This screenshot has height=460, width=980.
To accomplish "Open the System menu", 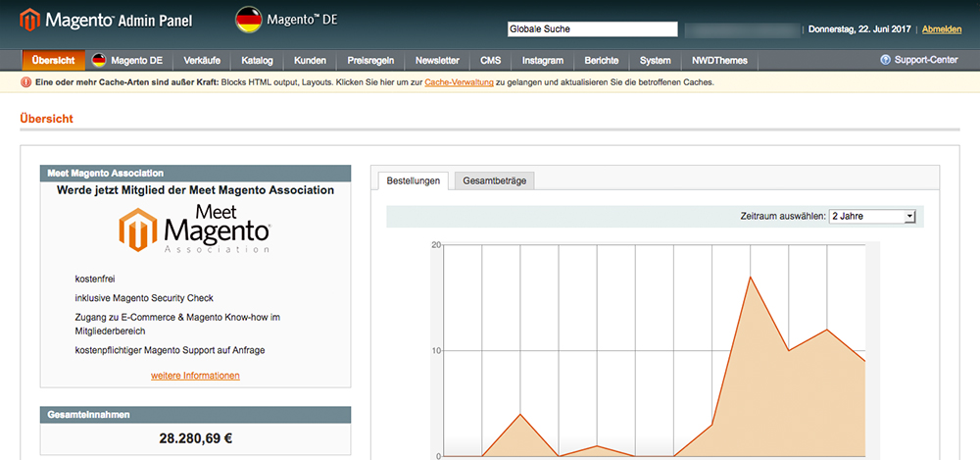I will (x=655, y=61).
